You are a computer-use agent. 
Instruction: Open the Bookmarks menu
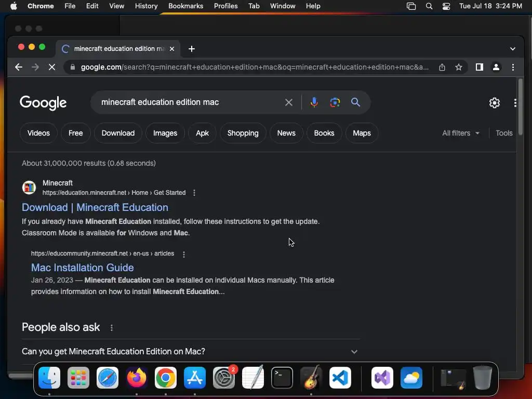tap(186, 6)
